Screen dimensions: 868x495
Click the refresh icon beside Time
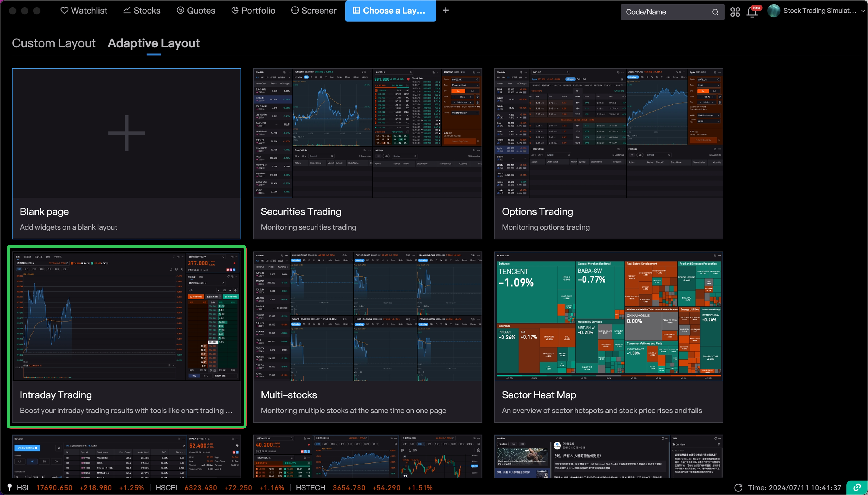[x=738, y=487]
